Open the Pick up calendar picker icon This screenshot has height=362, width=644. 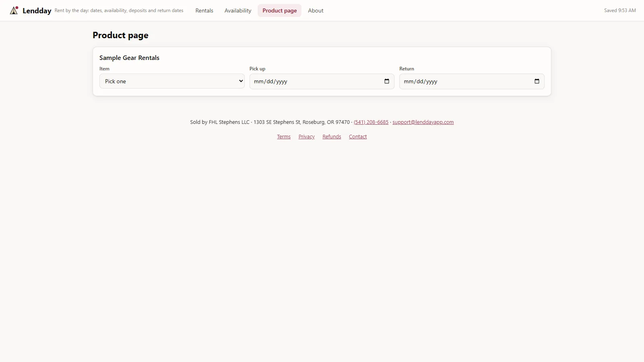(x=387, y=81)
